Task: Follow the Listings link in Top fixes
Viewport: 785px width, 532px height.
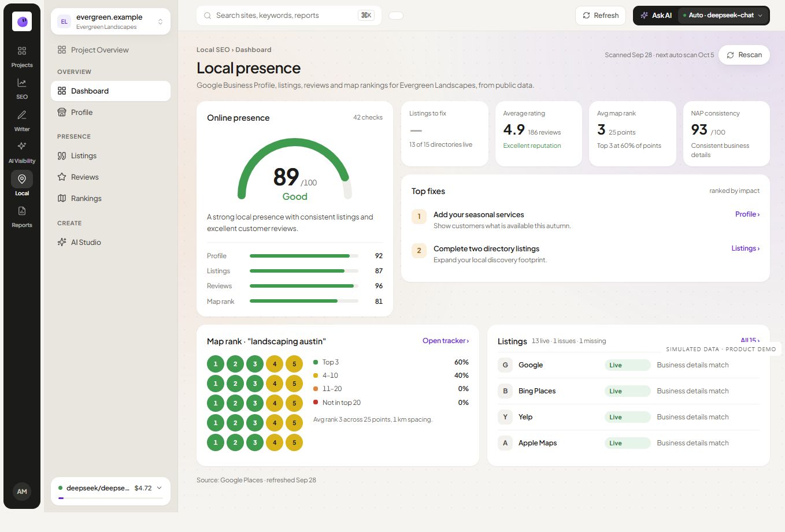Action: click(746, 248)
